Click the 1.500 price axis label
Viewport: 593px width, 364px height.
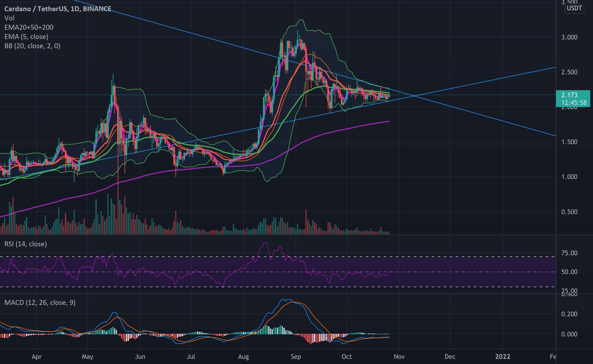pos(569,142)
